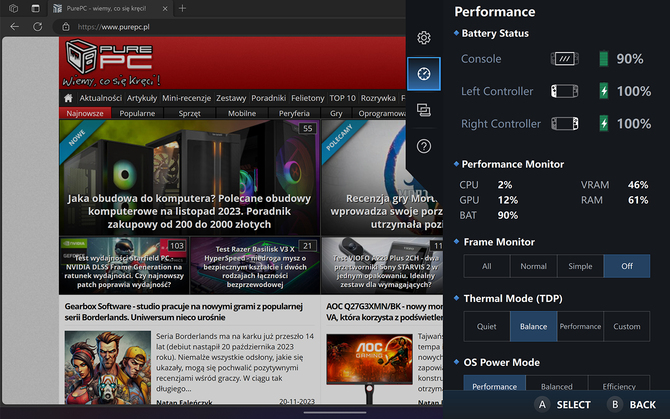Reload the PurePC page
This screenshot has width=670, height=419.
pyautogui.click(x=38, y=27)
